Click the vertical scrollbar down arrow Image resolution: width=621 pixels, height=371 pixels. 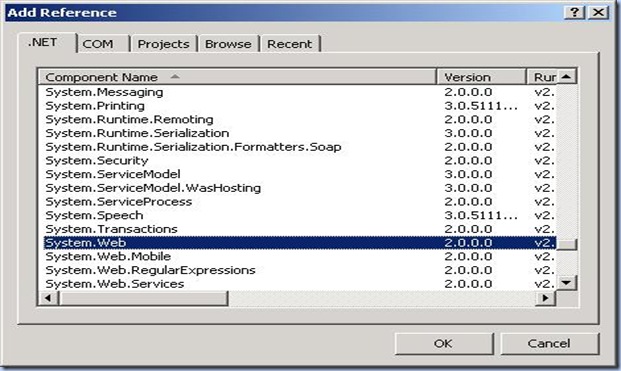tap(566, 283)
